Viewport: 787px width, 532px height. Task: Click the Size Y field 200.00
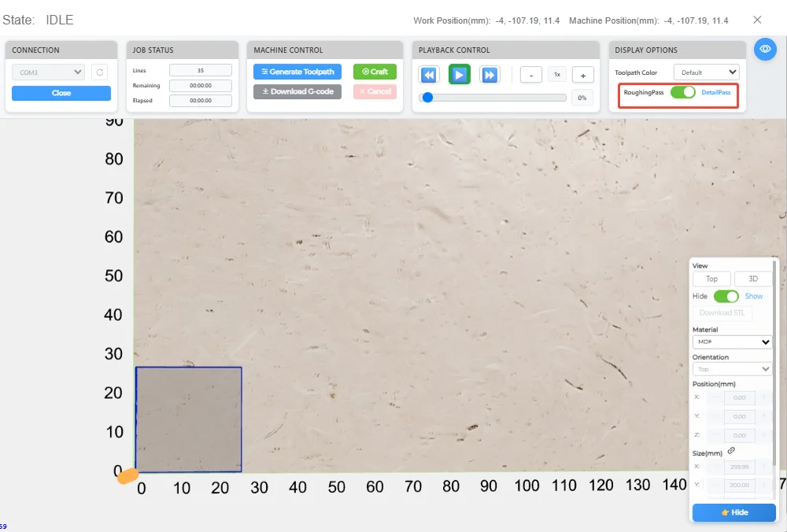739,486
